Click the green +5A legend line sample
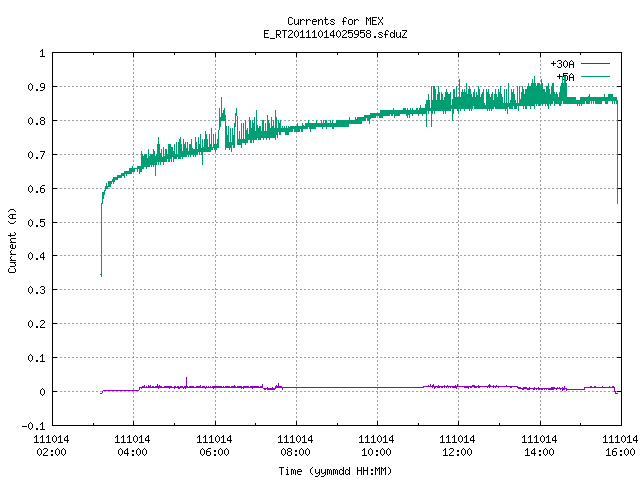 pyautogui.click(x=595, y=76)
